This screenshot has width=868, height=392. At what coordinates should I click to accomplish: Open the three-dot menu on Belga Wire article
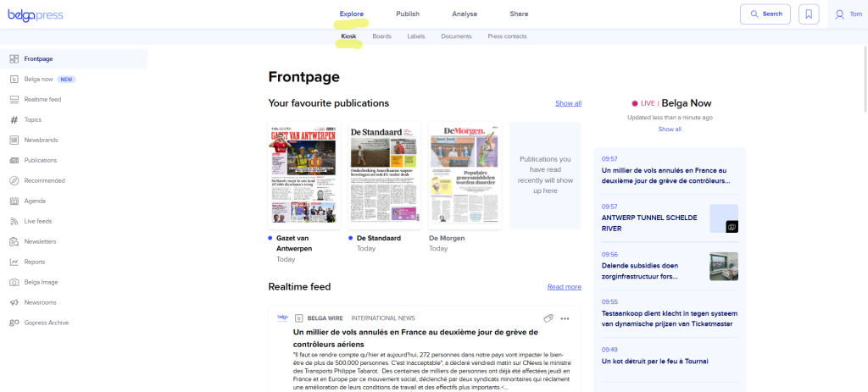coord(565,318)
